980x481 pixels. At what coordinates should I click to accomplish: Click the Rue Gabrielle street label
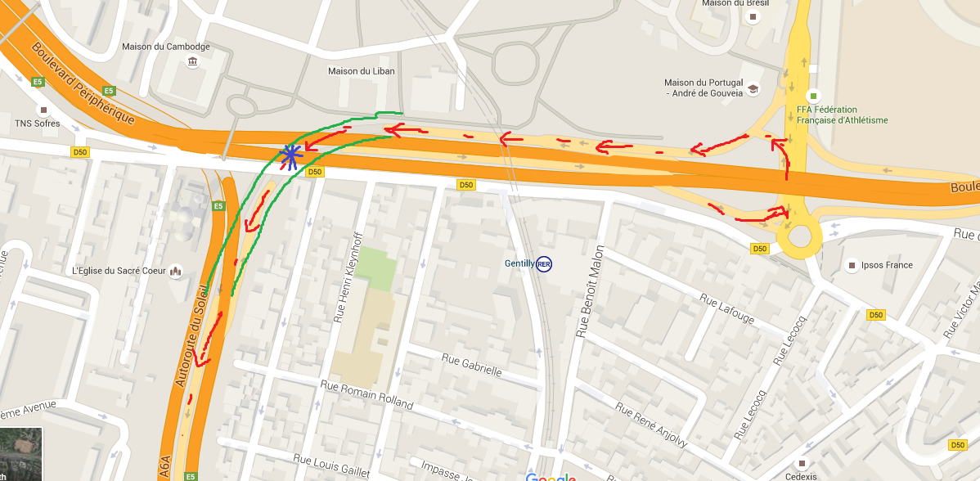pos(472,365)
